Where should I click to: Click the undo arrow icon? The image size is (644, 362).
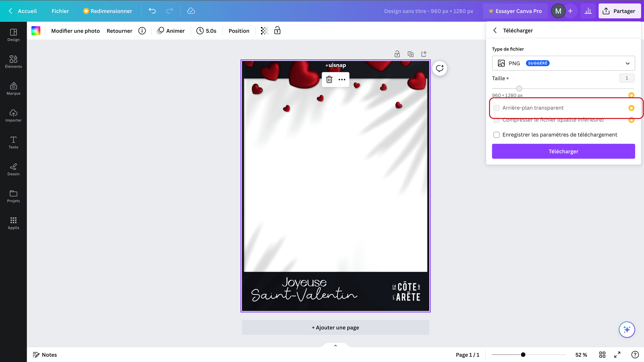tap(152, 11)
